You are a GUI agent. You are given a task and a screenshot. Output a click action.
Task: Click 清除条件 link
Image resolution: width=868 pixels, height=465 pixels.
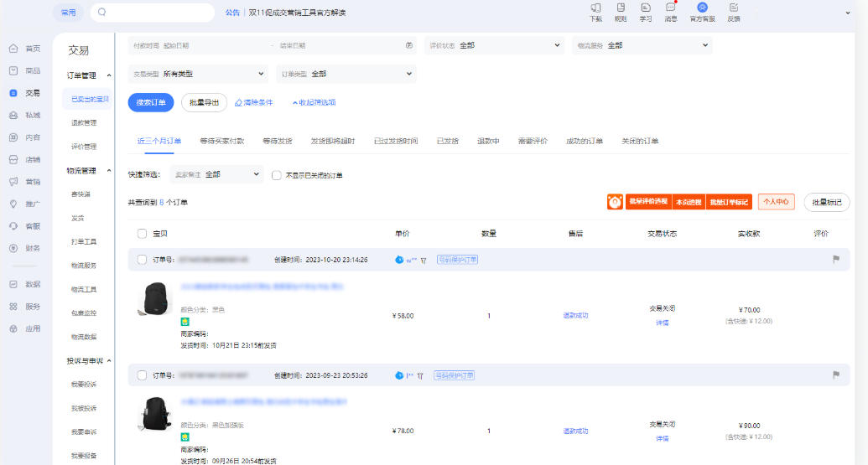253,103
